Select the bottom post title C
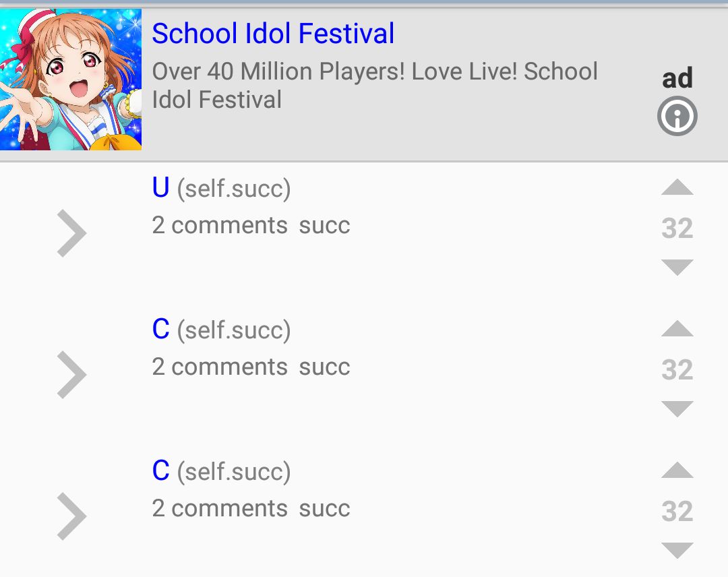Viewport: 728px width, 577px height. (x=160, y=470)
